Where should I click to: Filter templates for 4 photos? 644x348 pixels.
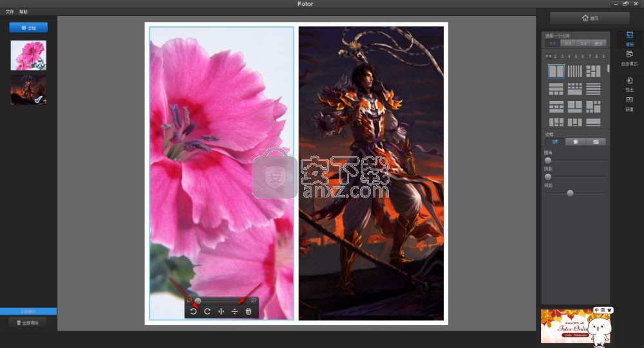pyautogui.click(x=569, y=56)
